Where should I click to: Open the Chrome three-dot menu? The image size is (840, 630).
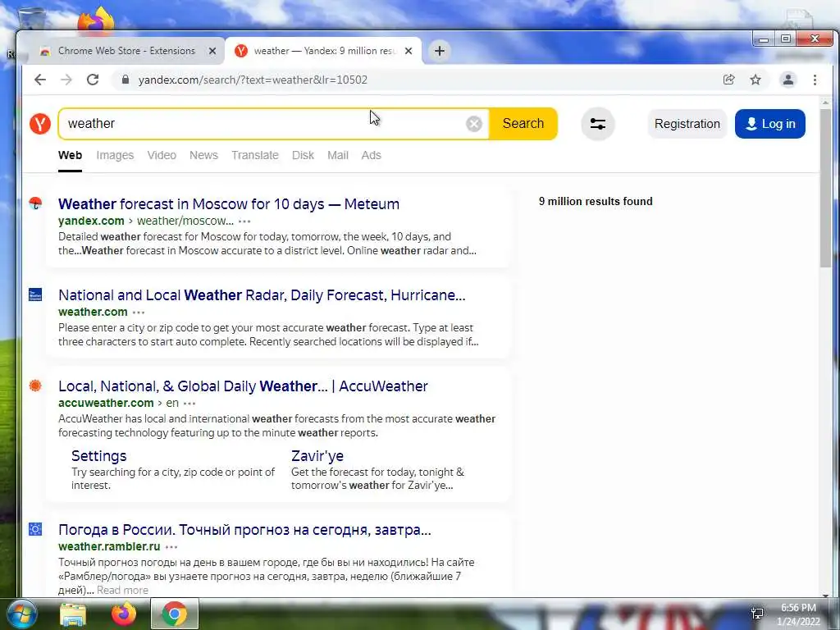pyautogui.click(x=815, y=80)
